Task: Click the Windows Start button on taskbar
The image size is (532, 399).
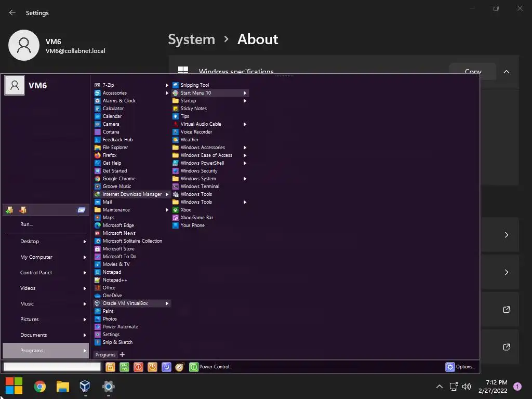Action: [14, 386]
